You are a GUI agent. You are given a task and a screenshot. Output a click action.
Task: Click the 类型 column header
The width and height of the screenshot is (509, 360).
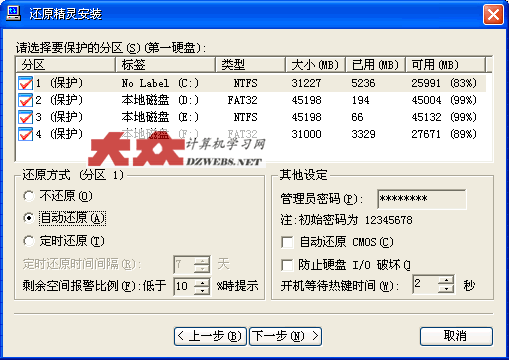pos(250,65)
